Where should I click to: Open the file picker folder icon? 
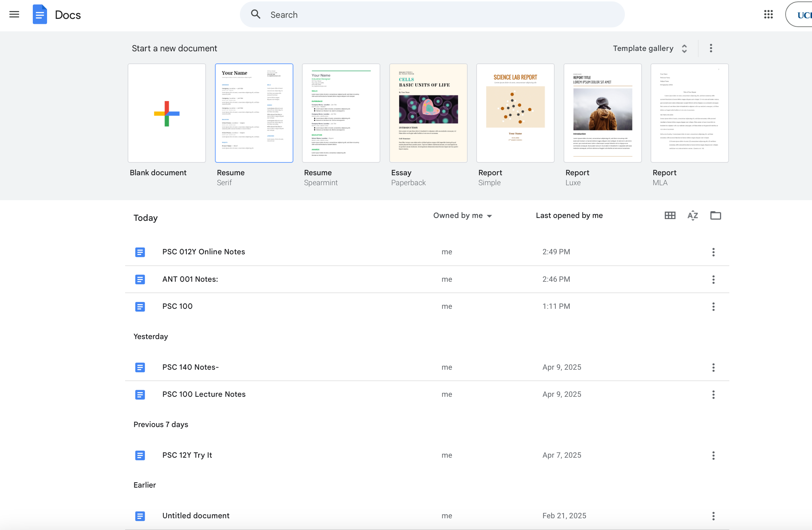click(x=715, y=215)
